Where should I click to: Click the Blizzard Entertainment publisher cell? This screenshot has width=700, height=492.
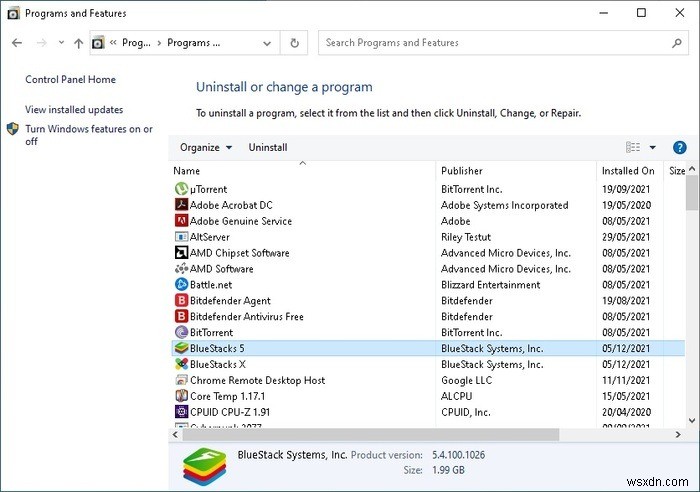pos(490,285)
